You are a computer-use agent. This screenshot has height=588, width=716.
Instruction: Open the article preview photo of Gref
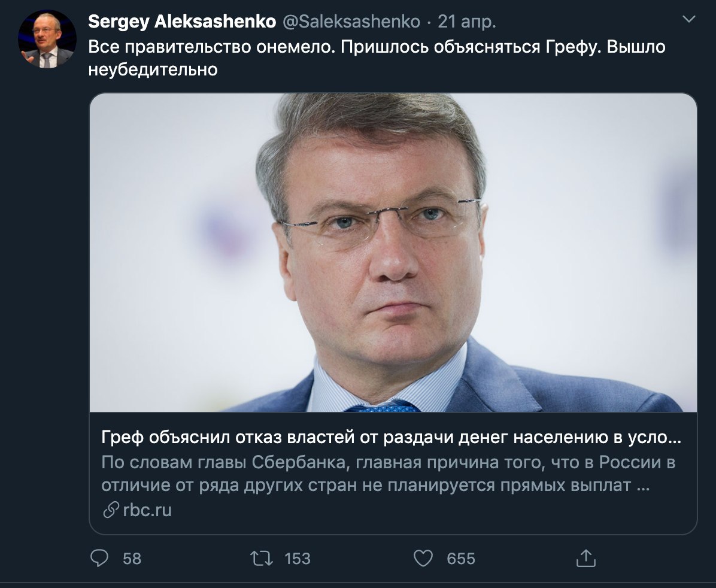393,253
